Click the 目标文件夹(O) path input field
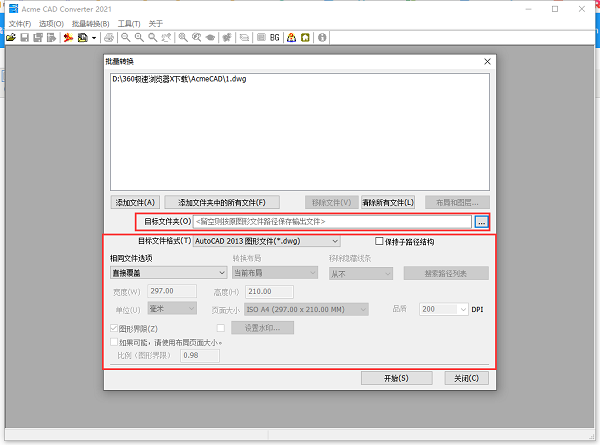The image size is (600, 445). [332, 222]
